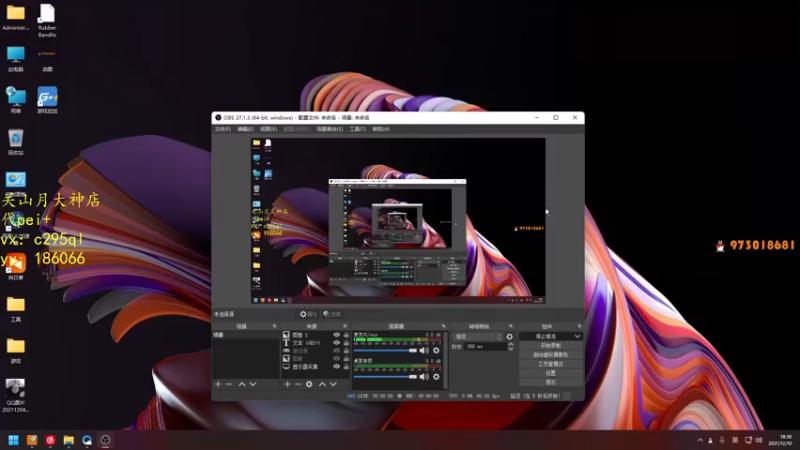Click the OBS icon in the taskbar
The width and height of the screenshot is (800, 450).
click(x=105, y=440)
